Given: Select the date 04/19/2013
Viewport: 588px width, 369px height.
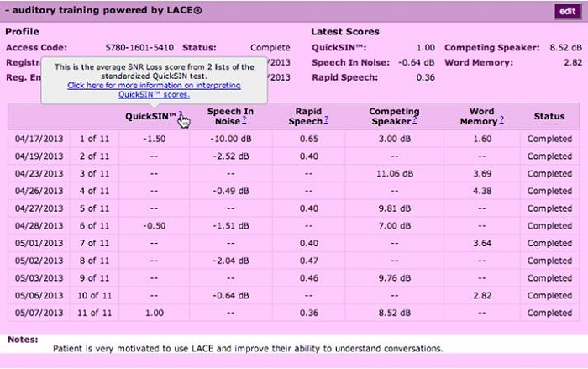Looking at the screenshot, I should coord(39,156).
